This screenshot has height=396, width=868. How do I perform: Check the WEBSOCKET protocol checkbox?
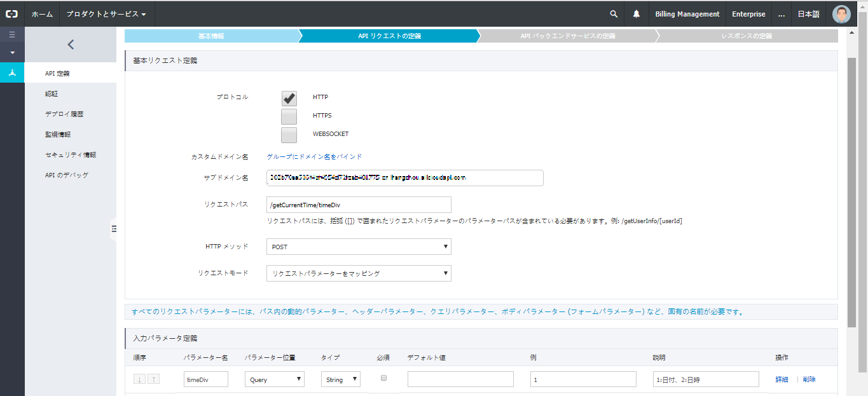tap(289, 135)
